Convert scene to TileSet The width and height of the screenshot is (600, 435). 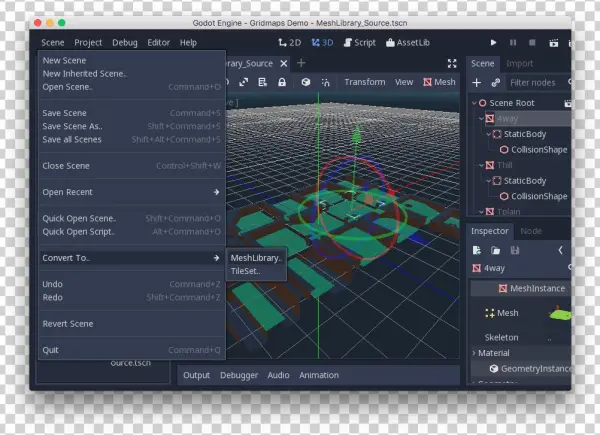tap(256, 271)
